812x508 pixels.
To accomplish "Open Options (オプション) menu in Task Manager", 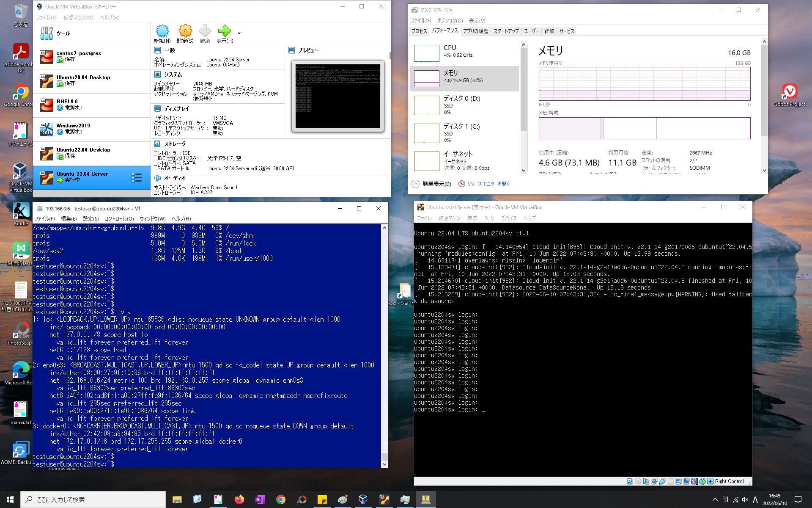I will (450, 21).
